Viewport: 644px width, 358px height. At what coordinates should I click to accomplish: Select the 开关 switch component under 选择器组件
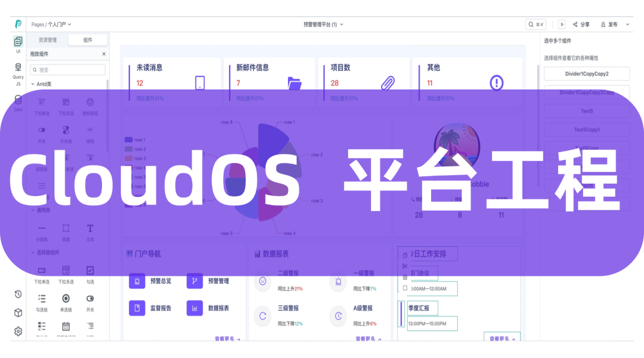pyautogui.click(x=90, y=303)
